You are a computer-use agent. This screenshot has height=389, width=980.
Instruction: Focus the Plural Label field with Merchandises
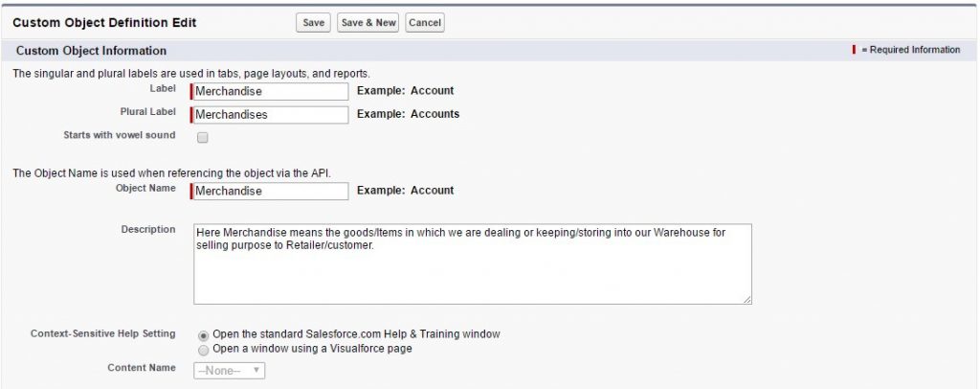point(271,114)
